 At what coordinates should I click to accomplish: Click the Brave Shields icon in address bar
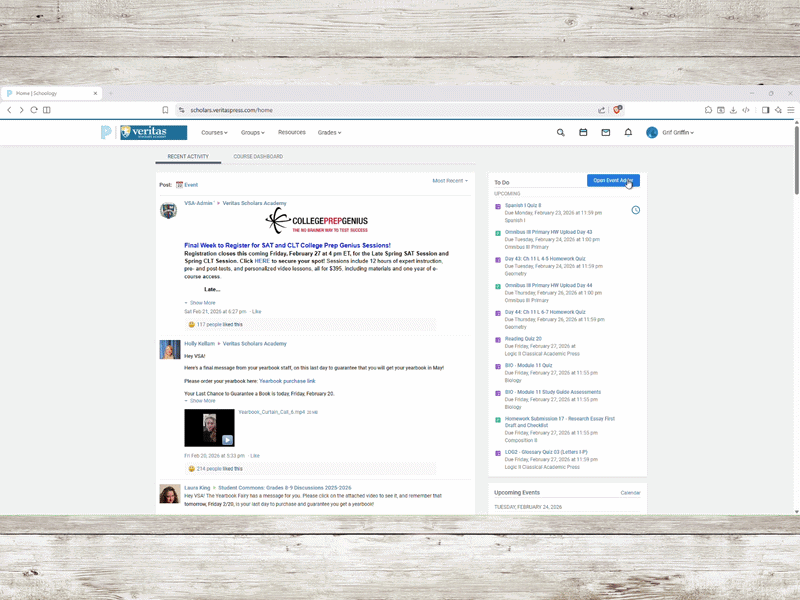click(x=618, y=110)
